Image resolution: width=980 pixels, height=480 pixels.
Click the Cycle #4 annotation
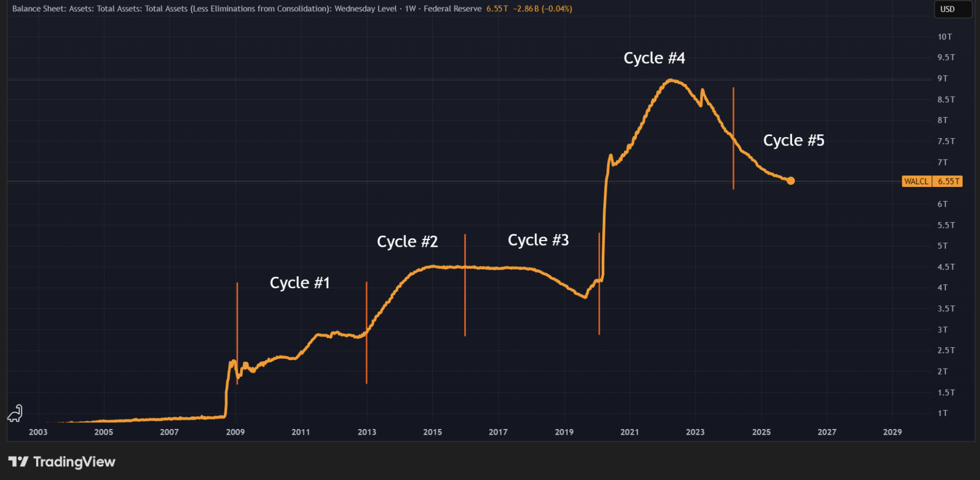pos(654,58)
